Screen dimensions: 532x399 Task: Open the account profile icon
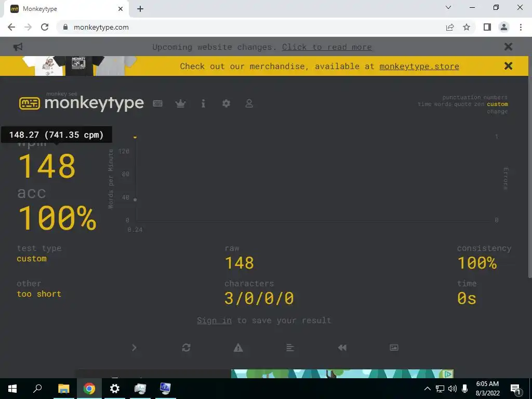[249, 103]
